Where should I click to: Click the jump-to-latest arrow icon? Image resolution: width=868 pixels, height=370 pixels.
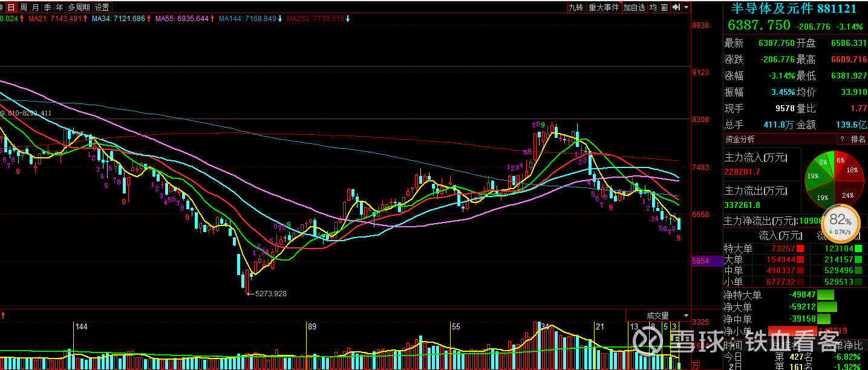coord(676,7)
